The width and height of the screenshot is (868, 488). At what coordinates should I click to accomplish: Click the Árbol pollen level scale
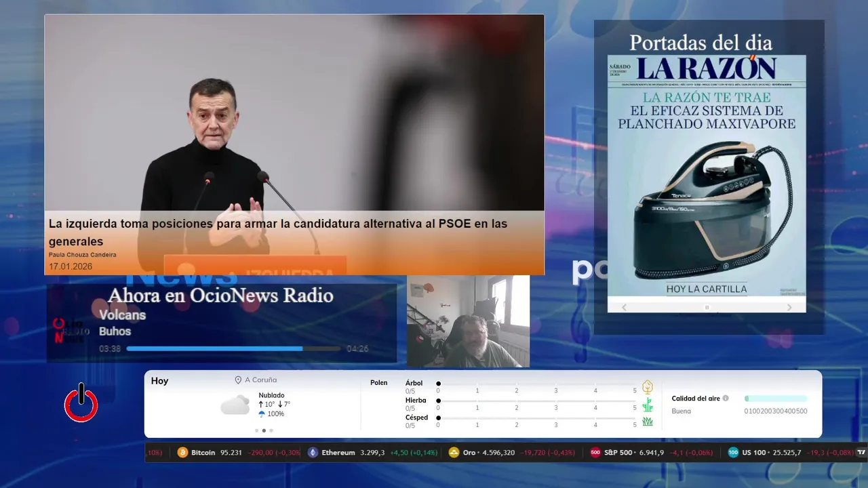click(536, 387)
